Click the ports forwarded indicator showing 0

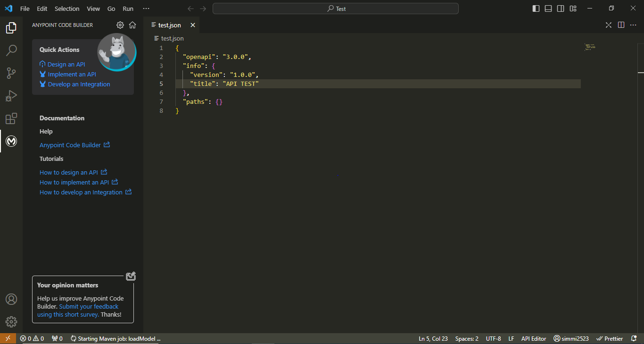(x=57, y=338)
